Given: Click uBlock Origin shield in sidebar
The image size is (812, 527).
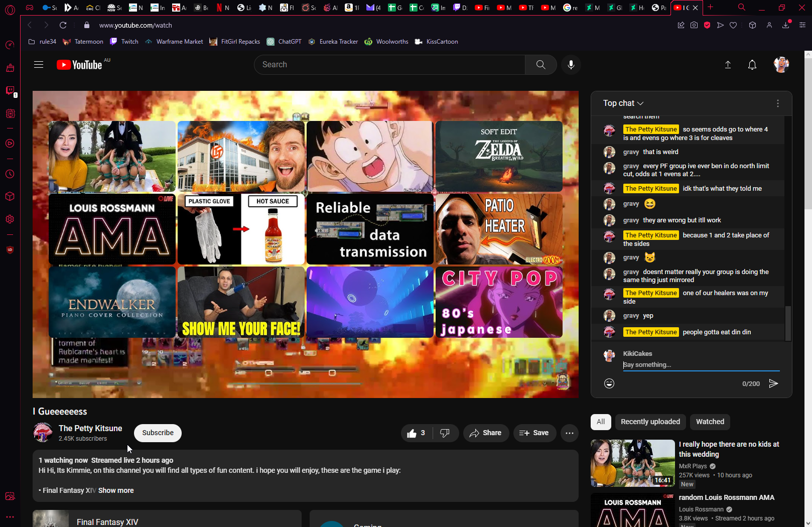Looking at the screenshot, I should click(x=10, y=250).
